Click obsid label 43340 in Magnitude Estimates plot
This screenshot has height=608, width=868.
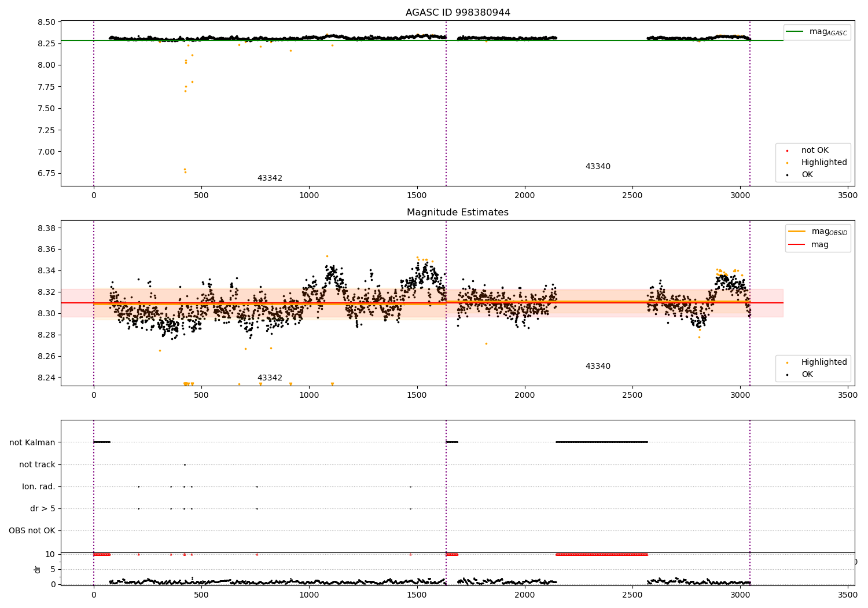598,367
